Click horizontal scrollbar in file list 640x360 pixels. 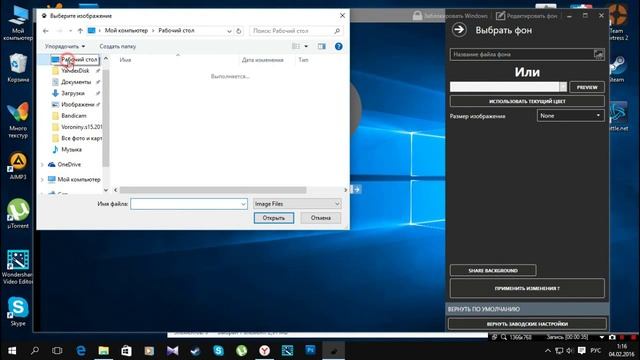click(x=213, y=190)
